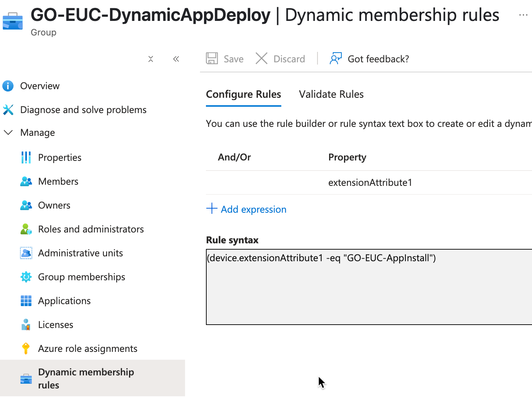This screenshot has width=532, height=403.
Task: Click the Properties bars icon
Action: pyautogui.click(x=26, y=157)
